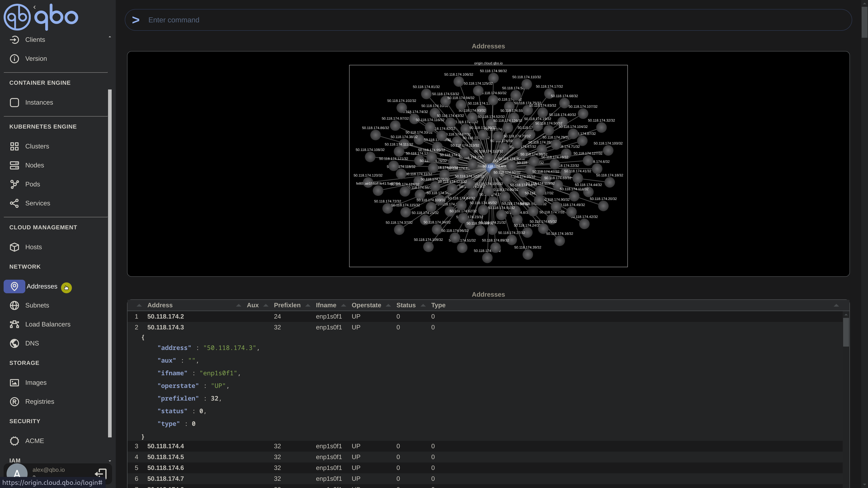Expand the row for 50.118.174.7
Viewport: 868px width, 488px height.
485,479
